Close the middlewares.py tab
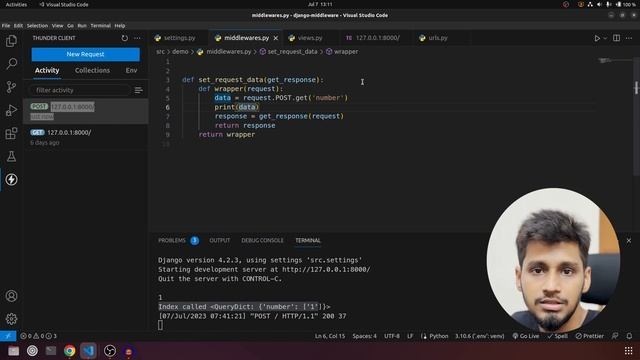 (x=276, y=38)
